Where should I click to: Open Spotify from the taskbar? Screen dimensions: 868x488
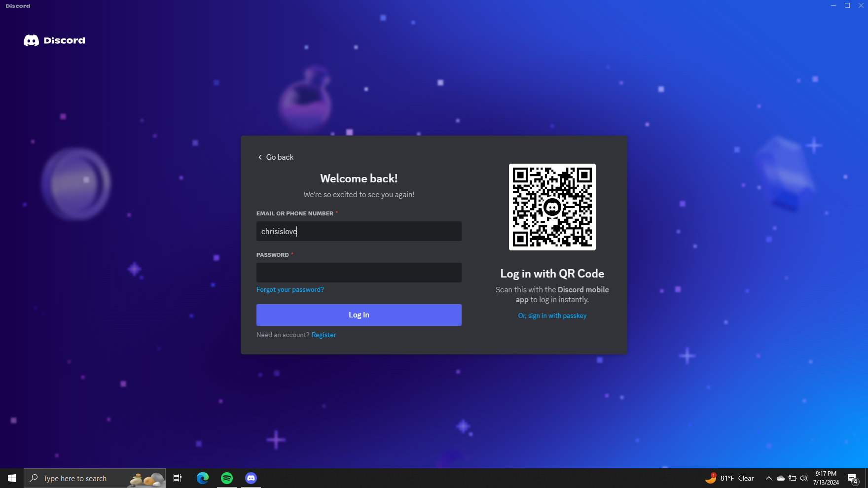coord(227,478)
